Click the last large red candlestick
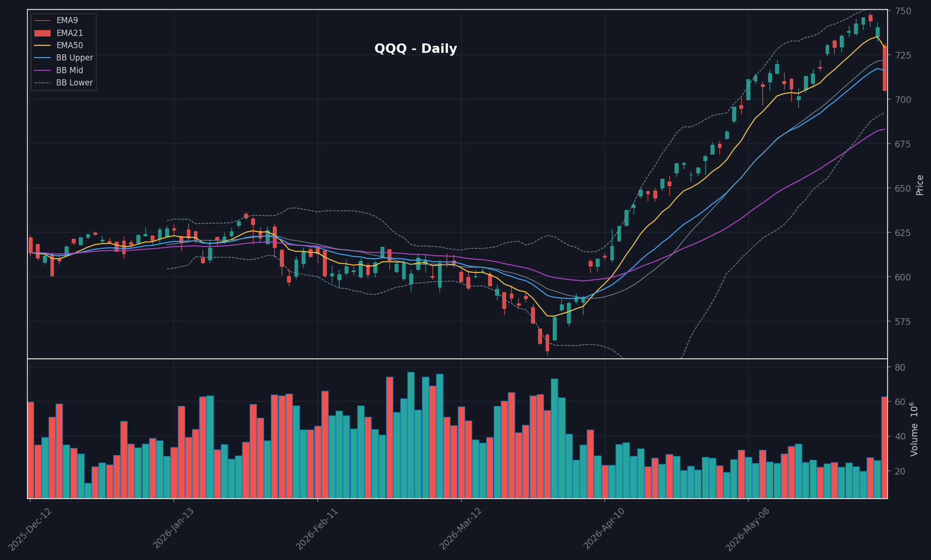Screen dimensions: 931x560 885,68
